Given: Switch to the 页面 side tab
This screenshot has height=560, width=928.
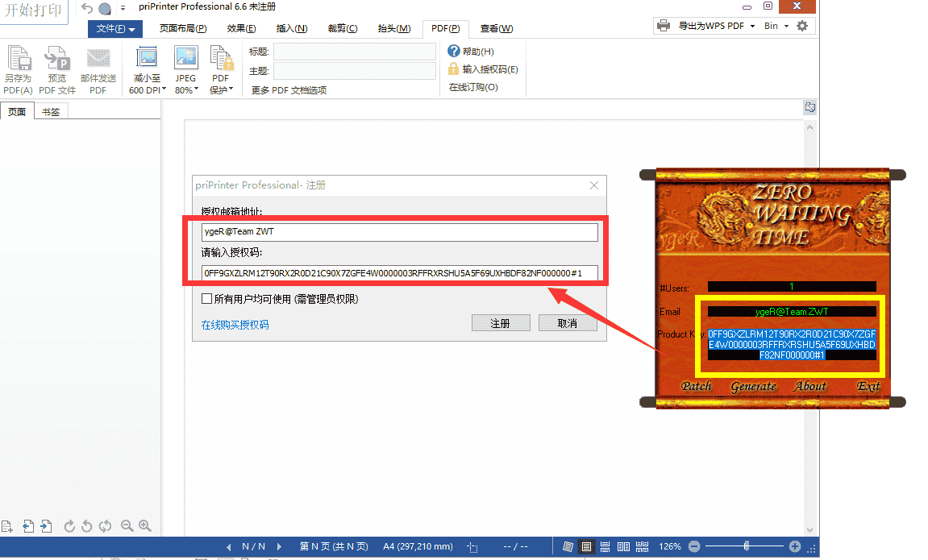Looking at the screenshot, I should (x=17, y=111).
